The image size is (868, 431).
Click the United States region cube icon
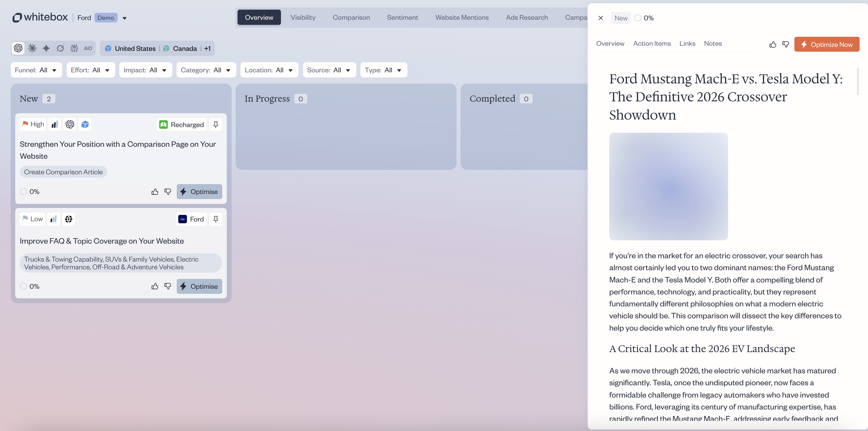(108, 48)
